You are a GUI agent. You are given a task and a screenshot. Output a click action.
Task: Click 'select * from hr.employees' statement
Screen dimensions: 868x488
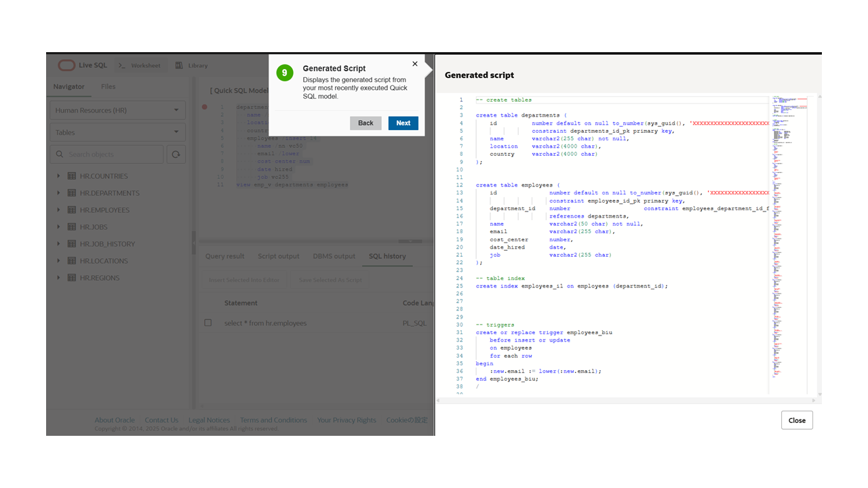pyautogui.click(x=265, y=323)
